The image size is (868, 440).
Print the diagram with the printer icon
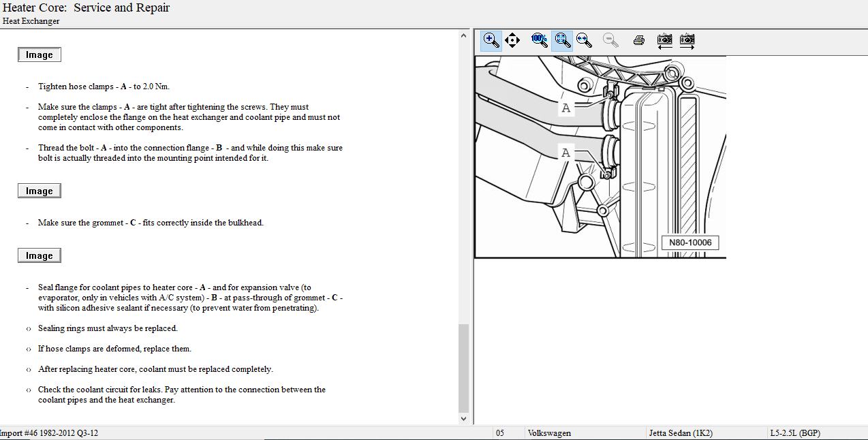639,40
